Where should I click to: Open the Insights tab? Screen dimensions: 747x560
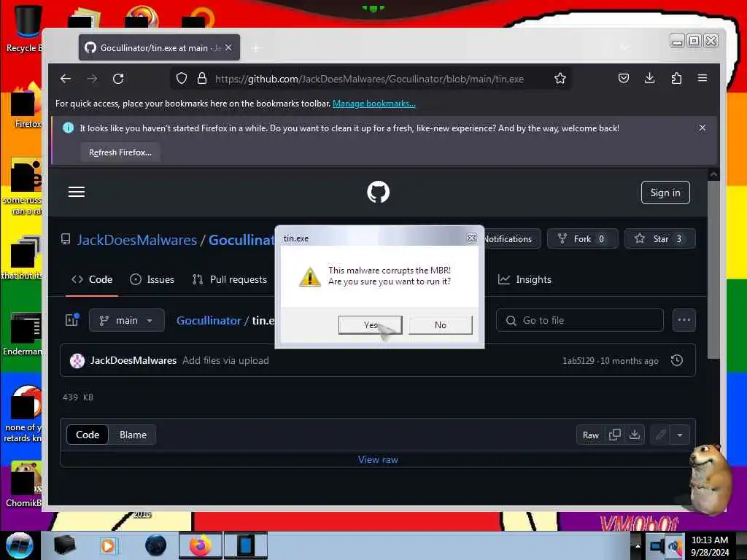pyautogui.click(x=525, y=279)
